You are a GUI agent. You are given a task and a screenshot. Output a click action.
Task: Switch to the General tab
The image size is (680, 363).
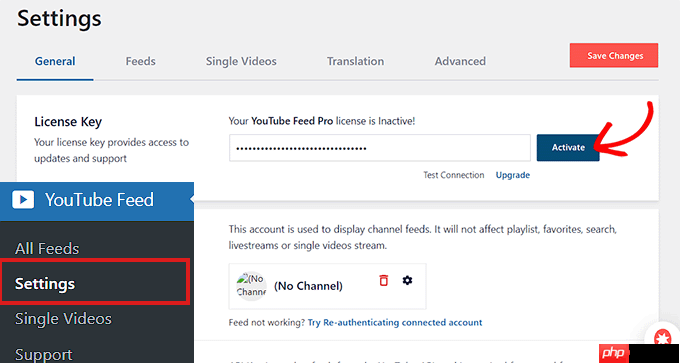click(x=55, y=61)
